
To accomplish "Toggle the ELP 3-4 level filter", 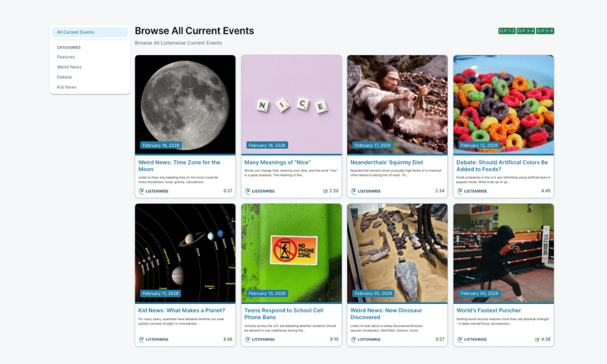I will [x=526, y=31].
